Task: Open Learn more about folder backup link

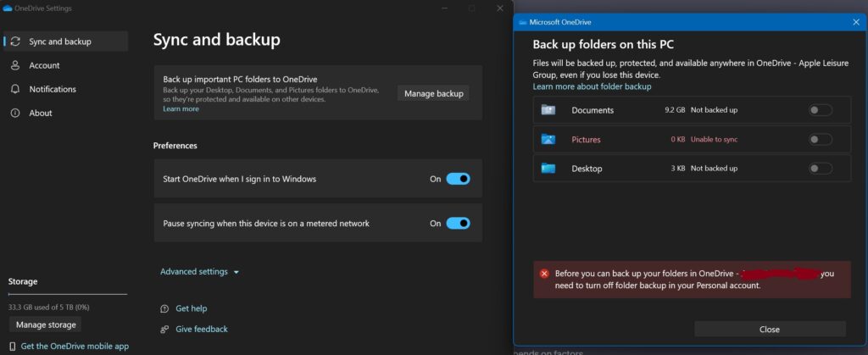Action: click(592, 86)
